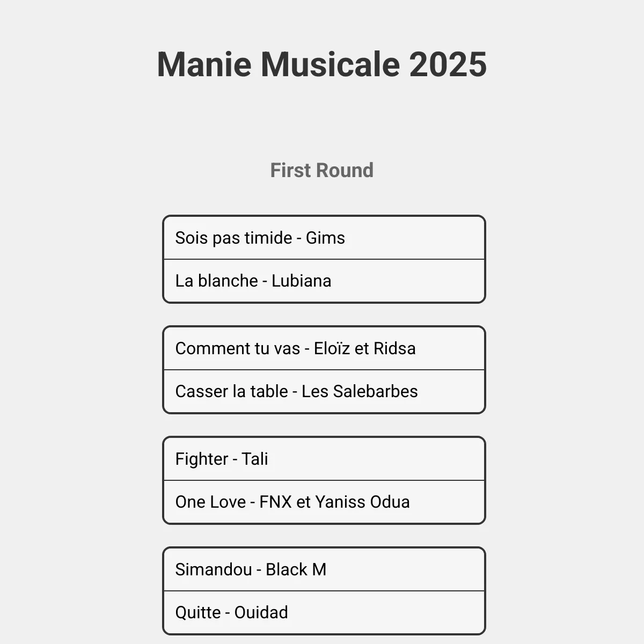Click the Manie Musicale 2025 title
Image resolution: width=644 pixels, height=644 pixels.
point(322,64)
